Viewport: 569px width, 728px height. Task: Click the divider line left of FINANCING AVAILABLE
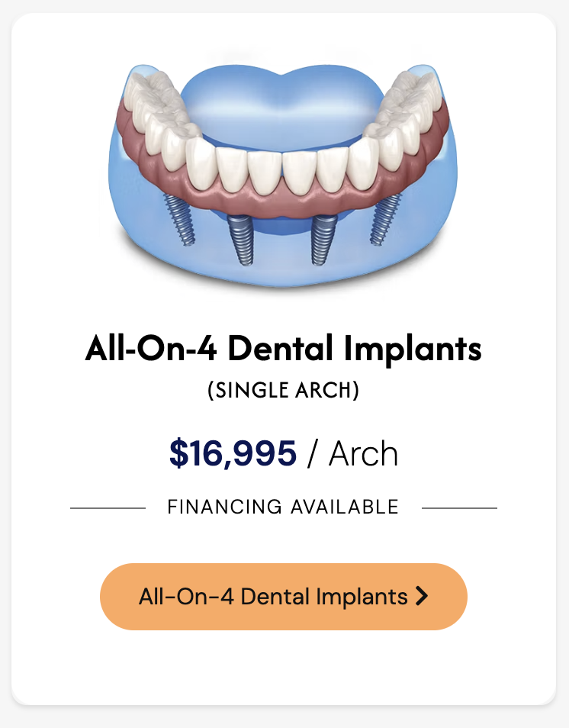(x=108, y=507)
